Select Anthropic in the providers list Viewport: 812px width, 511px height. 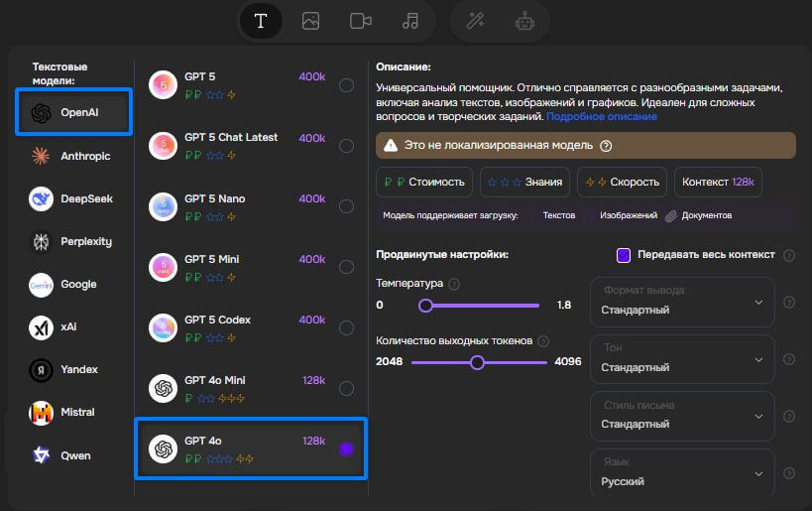[x=72, y=156]
